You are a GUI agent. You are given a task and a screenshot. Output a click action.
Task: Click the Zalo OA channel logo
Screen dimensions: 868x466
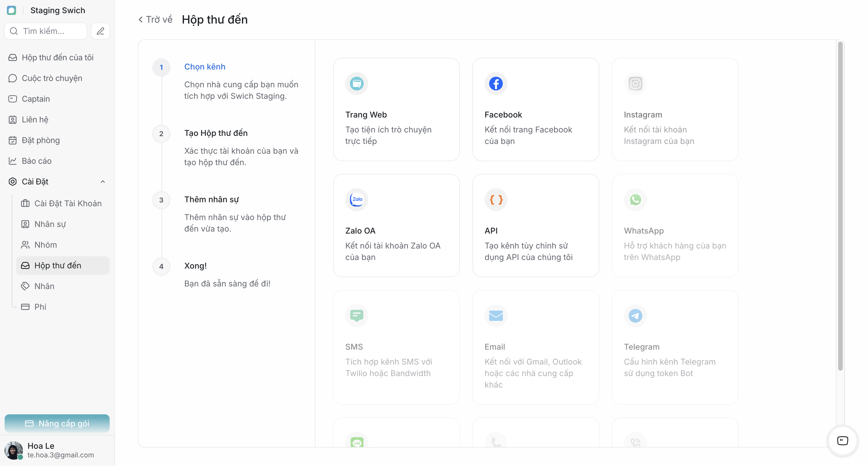(356, 200)
